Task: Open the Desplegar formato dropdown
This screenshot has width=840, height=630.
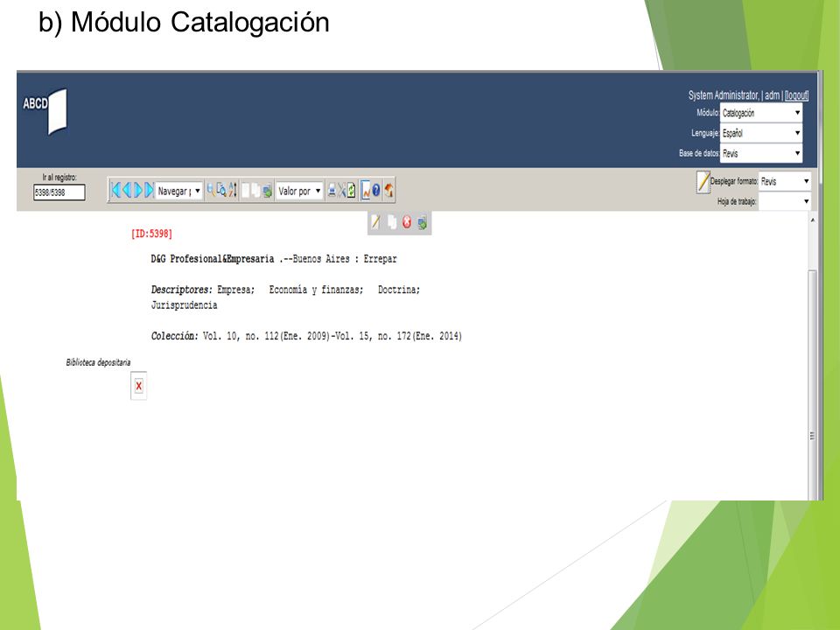Action: pos(785,182)
